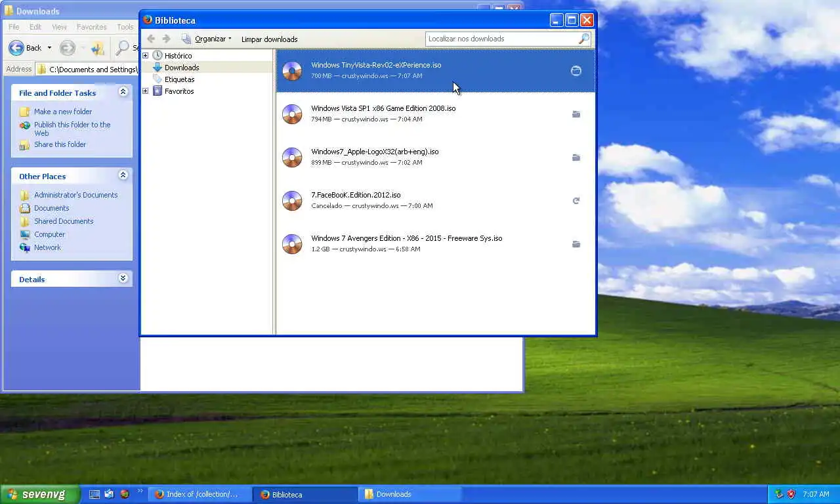Click red security shield tray icon
This screenshot has width=840, height=504.
791,494
